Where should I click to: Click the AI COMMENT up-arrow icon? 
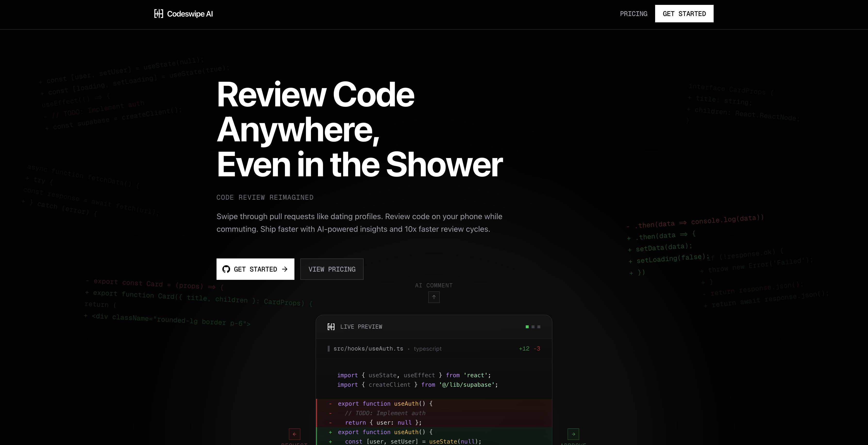point(434,297)
